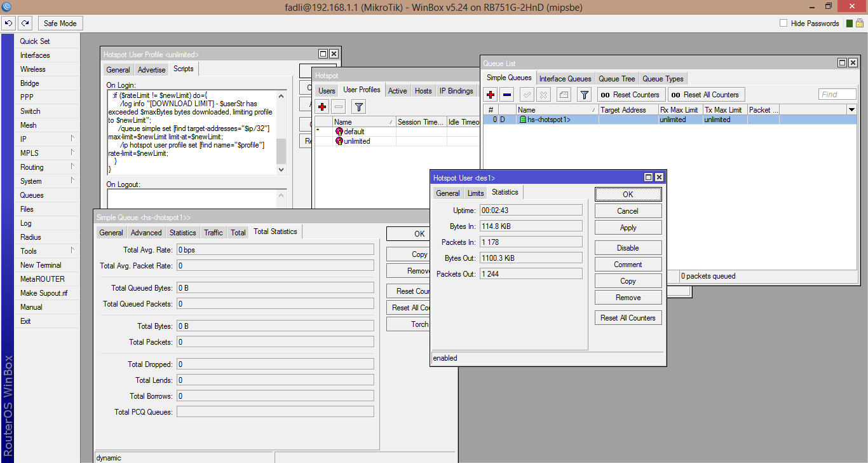868x463 pixels.
Task: Click the redo arrow next to undo
Action: pyautogui.click(x=25, y=23)
